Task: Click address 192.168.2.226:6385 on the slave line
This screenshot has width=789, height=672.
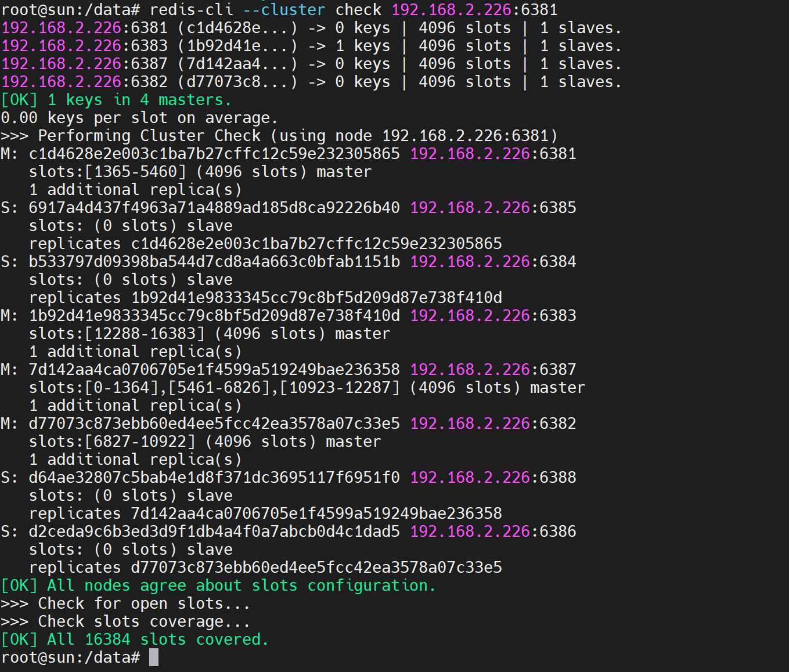Action: click(493, 208)
